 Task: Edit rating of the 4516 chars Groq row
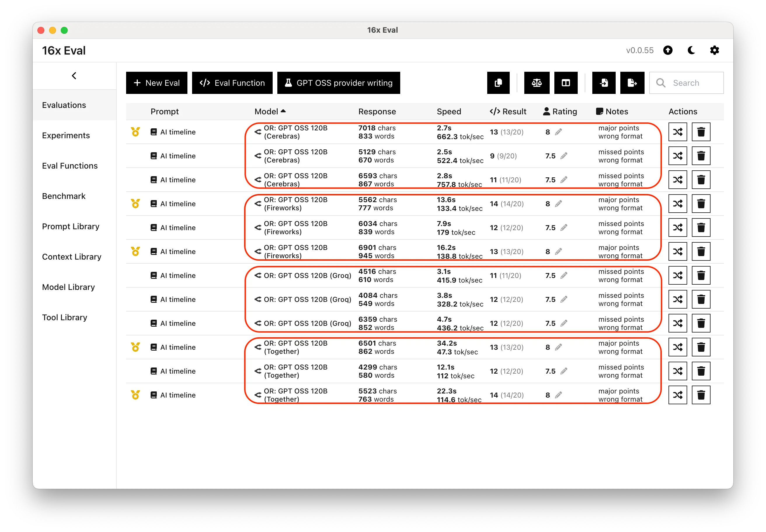(563, 276)
